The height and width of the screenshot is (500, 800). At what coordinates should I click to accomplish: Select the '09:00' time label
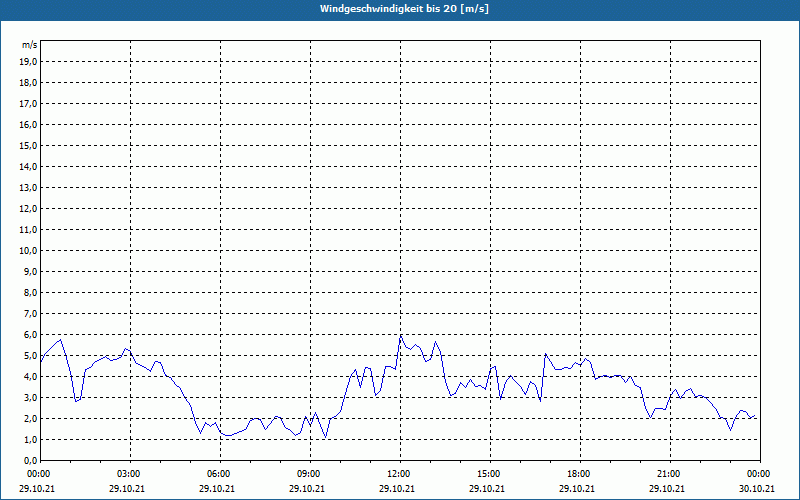pos(310,474)
